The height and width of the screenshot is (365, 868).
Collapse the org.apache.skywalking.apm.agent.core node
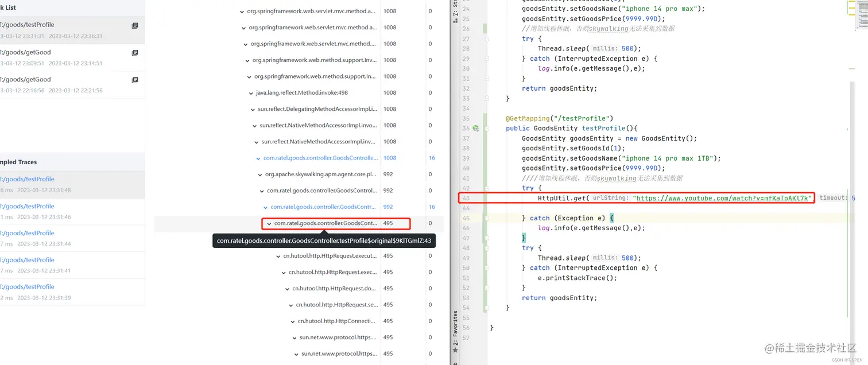(x=260, y=174)
